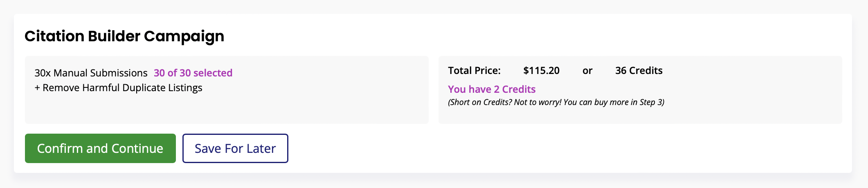
Task: Click the "30 of 30 selected" link
Action: click(193, 73)
